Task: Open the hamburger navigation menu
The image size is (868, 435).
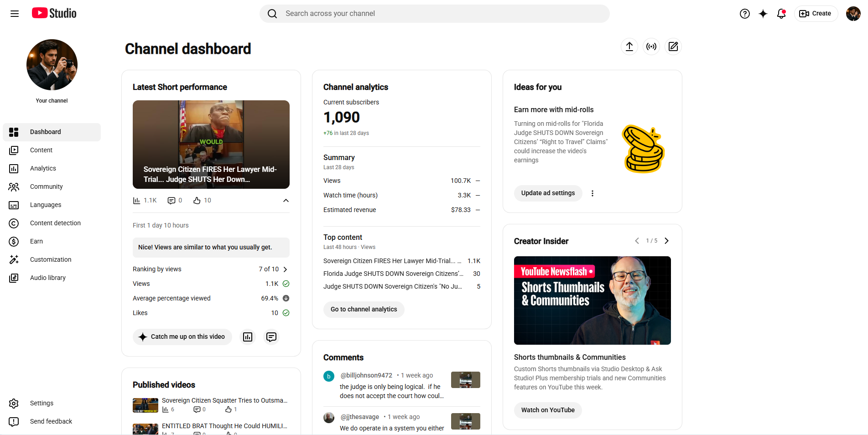Action: [x=15, y=14]
